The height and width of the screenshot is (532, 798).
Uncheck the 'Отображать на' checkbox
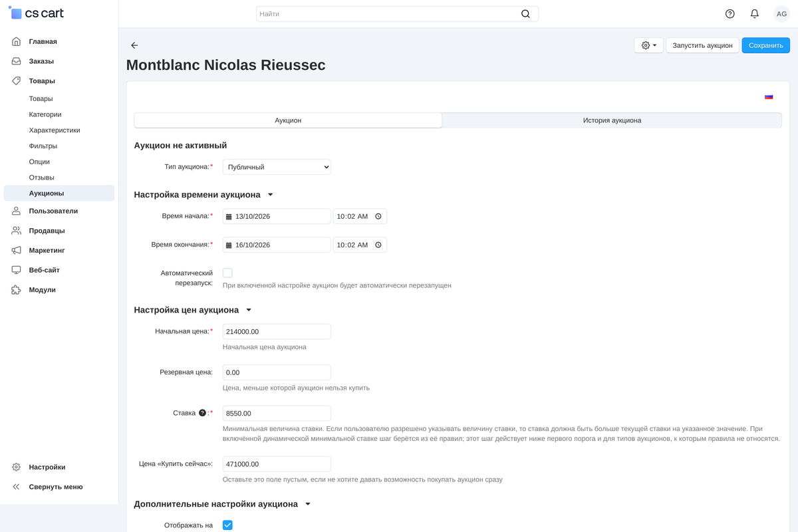tap(227, 525)
